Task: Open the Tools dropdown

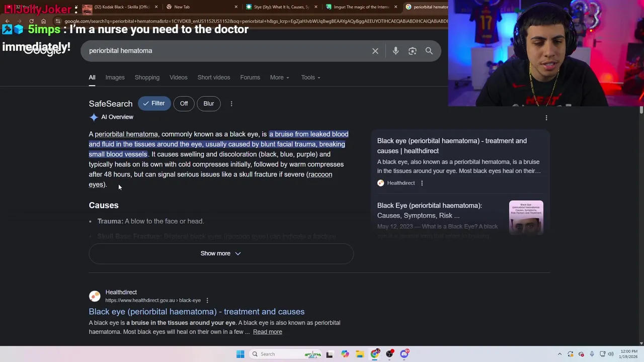Action: point(311,77)
